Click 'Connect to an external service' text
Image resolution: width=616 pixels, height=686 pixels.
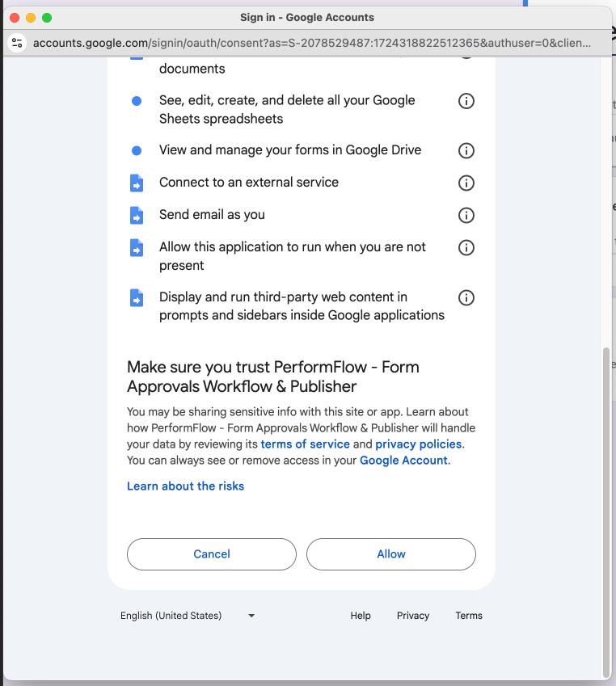pyautogui.click(x=249, y=183)
